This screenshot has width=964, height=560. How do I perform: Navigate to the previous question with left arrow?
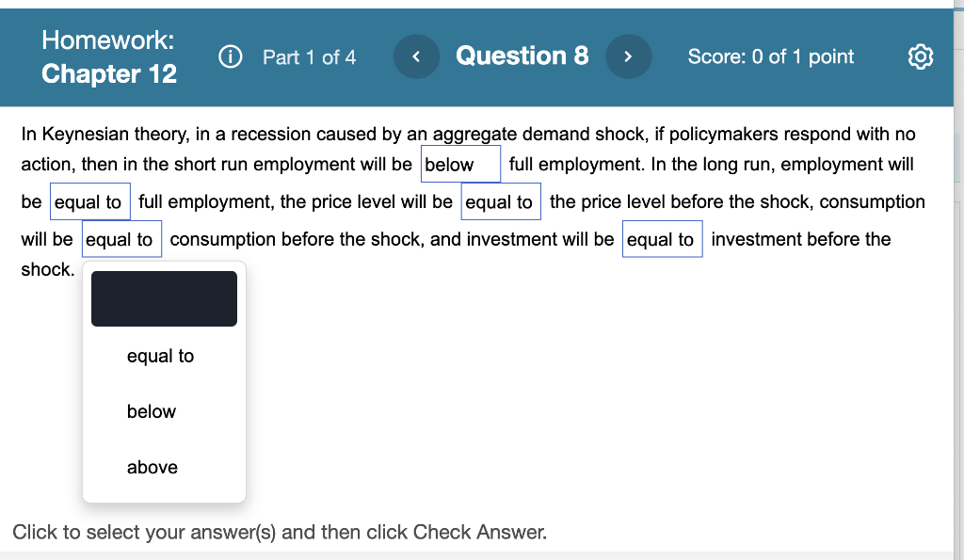[416, 56]
